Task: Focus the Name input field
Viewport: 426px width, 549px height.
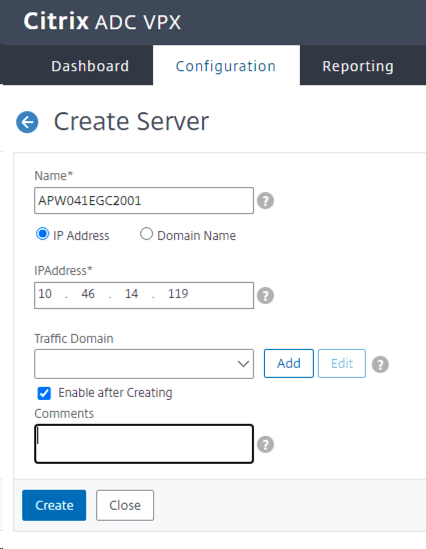Action: (x=144, y=201)
